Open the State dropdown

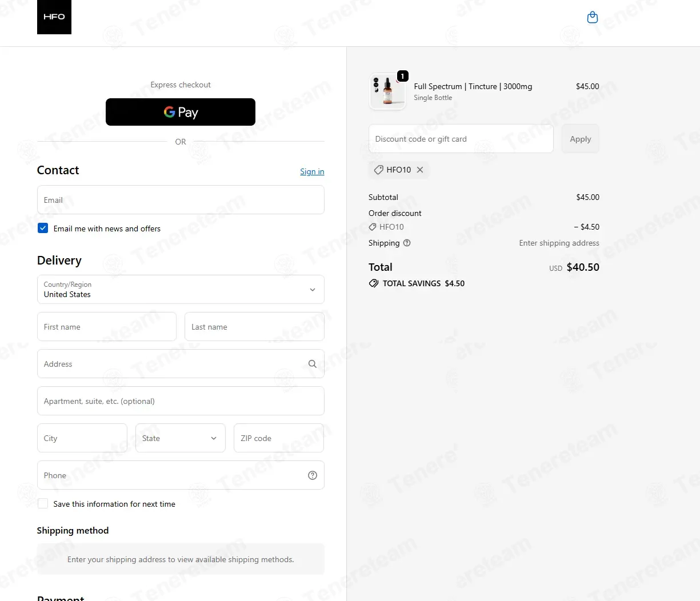pos(181,438)
